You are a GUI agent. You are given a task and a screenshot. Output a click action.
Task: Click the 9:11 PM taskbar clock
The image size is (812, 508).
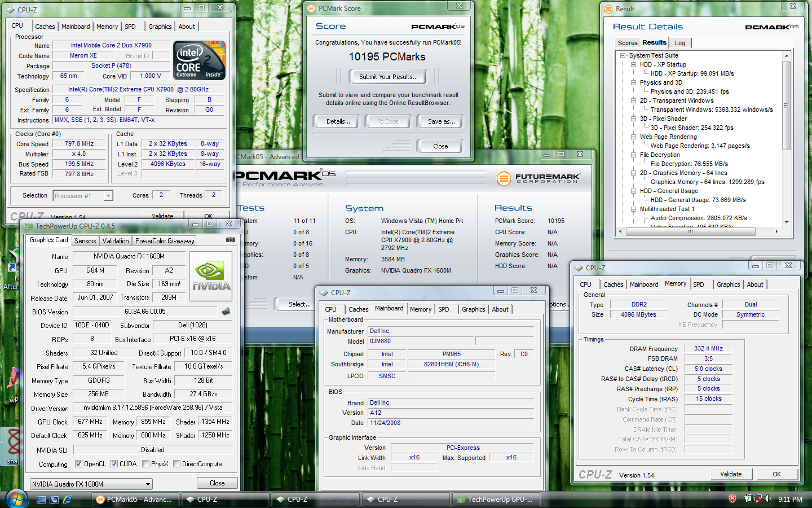790,500
